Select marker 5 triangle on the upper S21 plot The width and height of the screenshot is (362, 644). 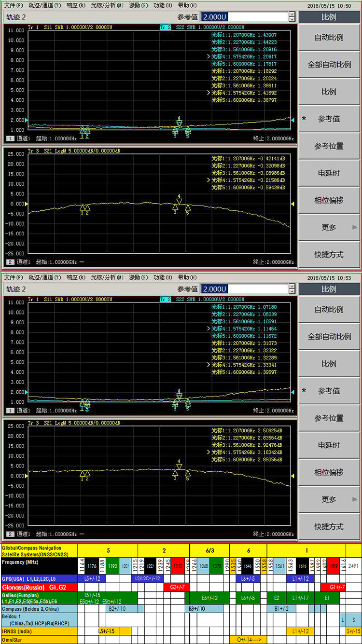coord(188,208)
